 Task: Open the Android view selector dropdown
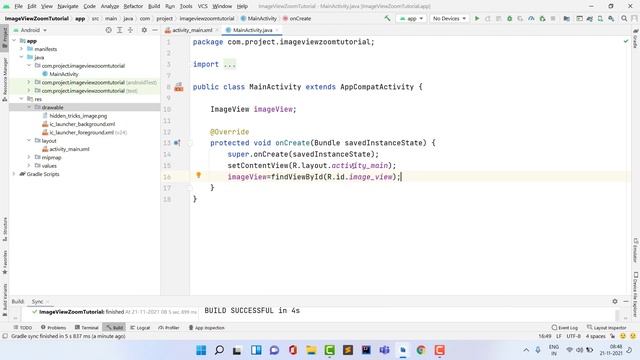point(31,30)
